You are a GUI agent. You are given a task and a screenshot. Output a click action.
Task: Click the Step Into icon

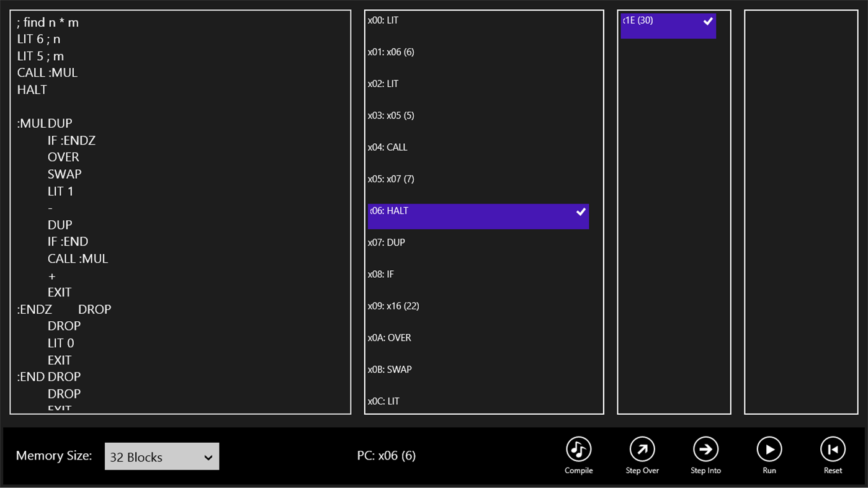(x=705, y=448)
